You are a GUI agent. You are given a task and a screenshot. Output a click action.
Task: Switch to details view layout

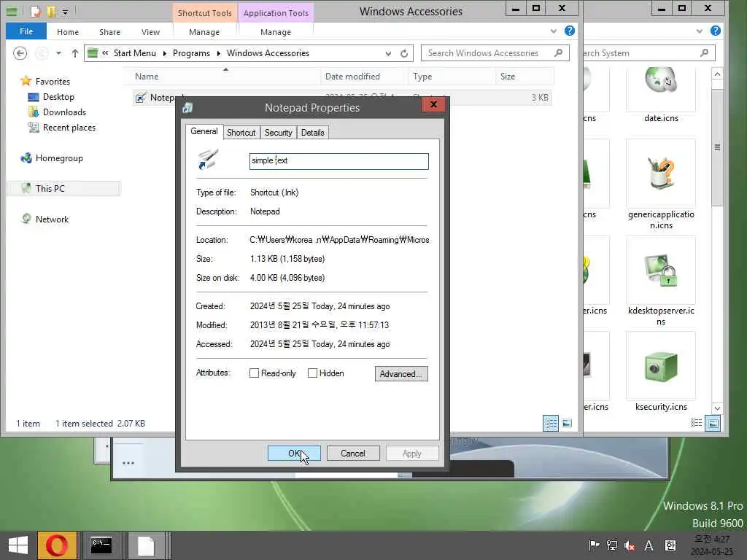point(551,423)
